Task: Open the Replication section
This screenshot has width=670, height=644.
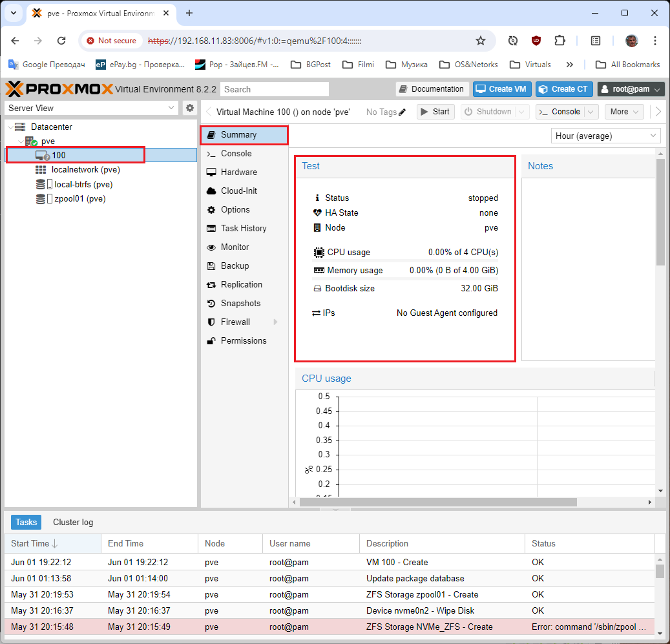Action: pos(244,285)
